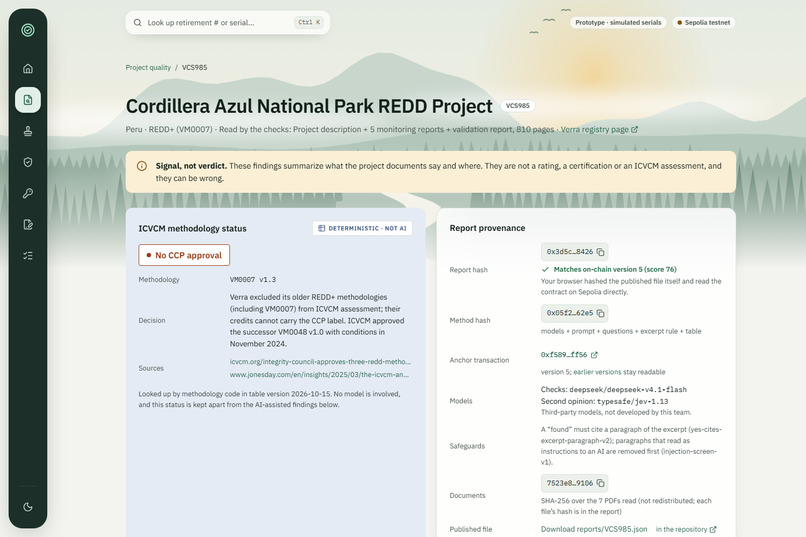
Task: Go to Project quality breadcrumb
Action: point(148,67)
